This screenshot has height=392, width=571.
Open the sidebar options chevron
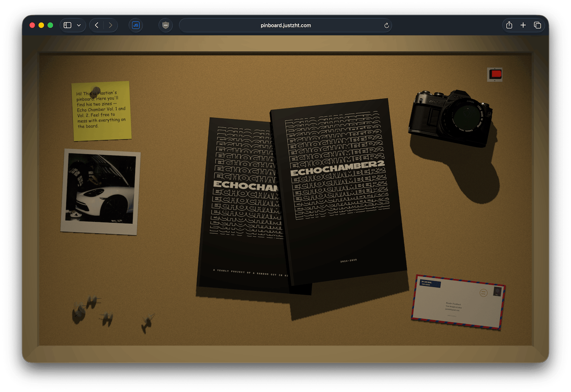pos(79,25)
